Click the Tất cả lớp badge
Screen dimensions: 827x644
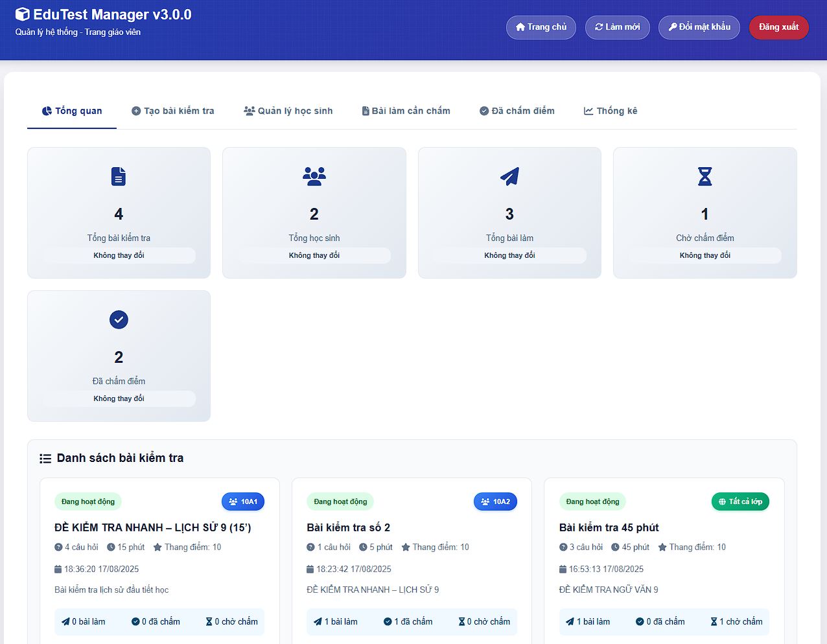[740, 502]
